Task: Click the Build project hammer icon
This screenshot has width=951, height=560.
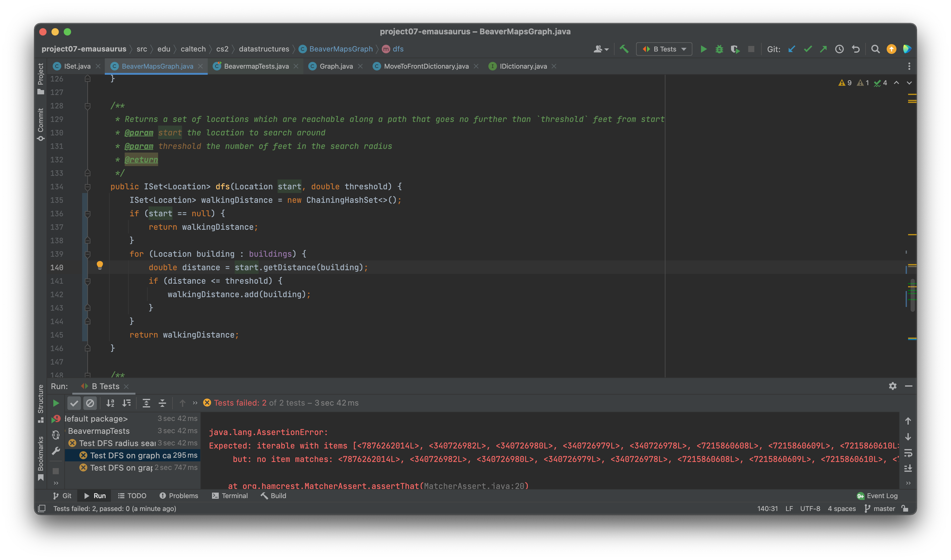Action: 624,49
